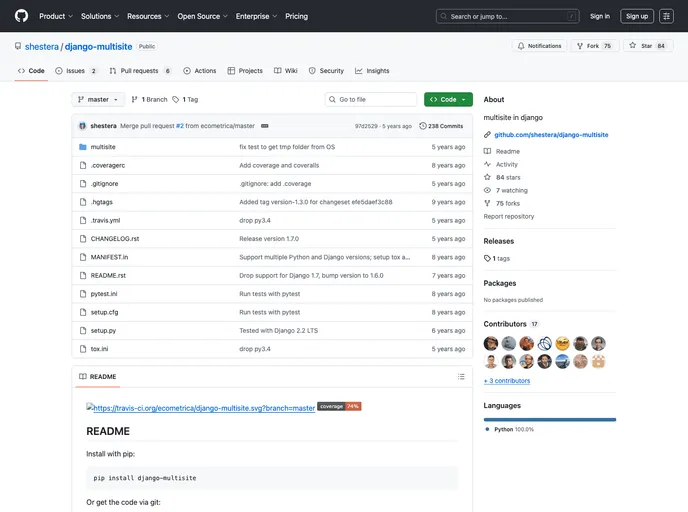Open the shestera owner link
This screenshot has width=688, height=512.
click(x=42, y=47)
